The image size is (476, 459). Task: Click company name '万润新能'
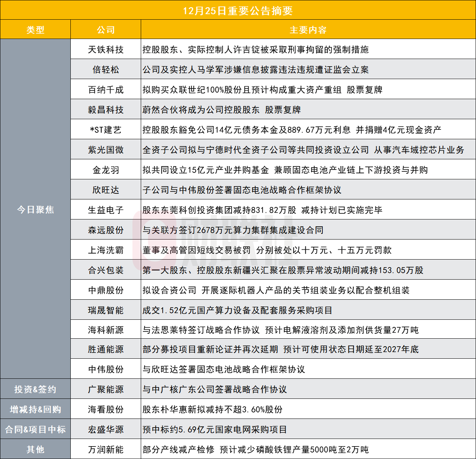click(106, 450)
